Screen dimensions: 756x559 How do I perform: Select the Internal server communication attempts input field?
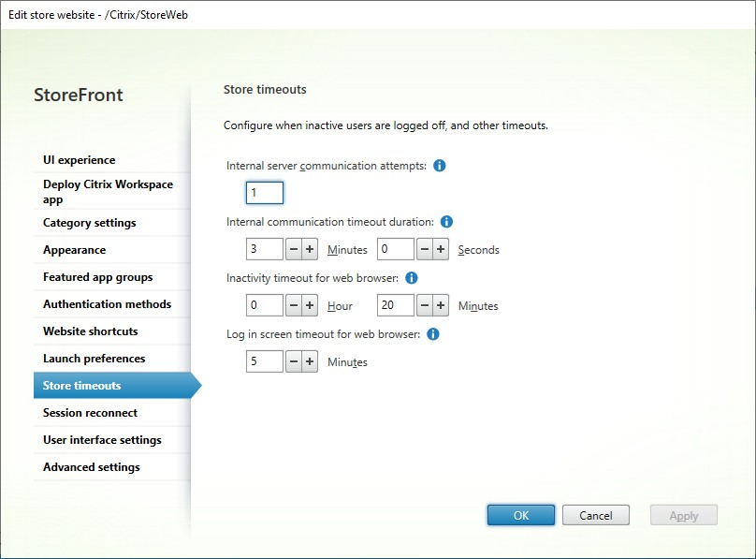click(x=263, y=192)
